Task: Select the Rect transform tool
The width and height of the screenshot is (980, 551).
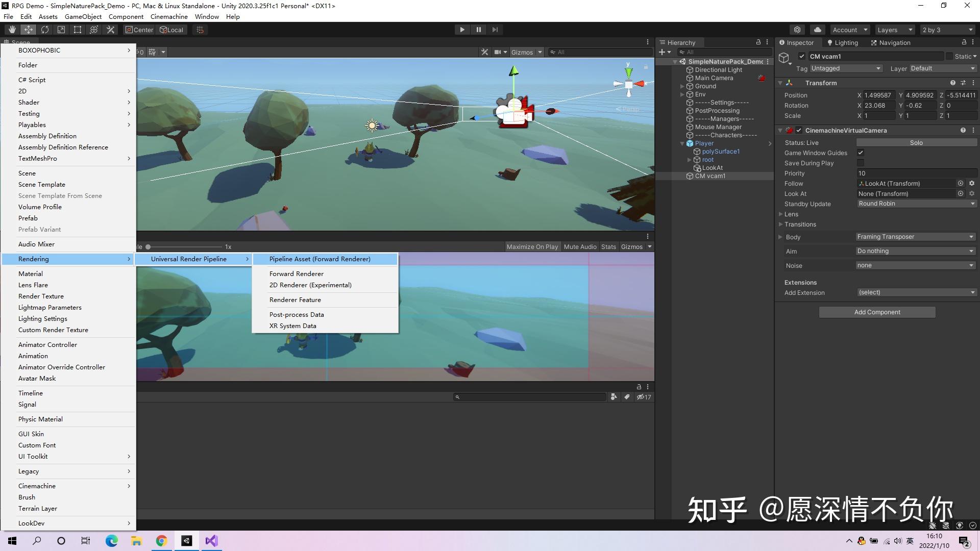Action: tap(78, 30)
